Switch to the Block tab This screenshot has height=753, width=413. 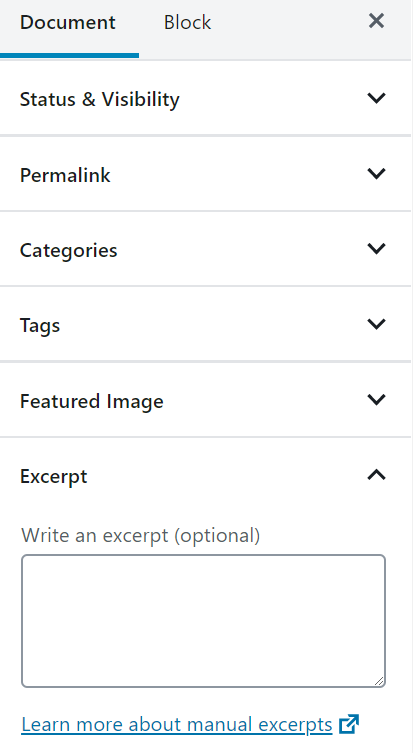(187, 23)
